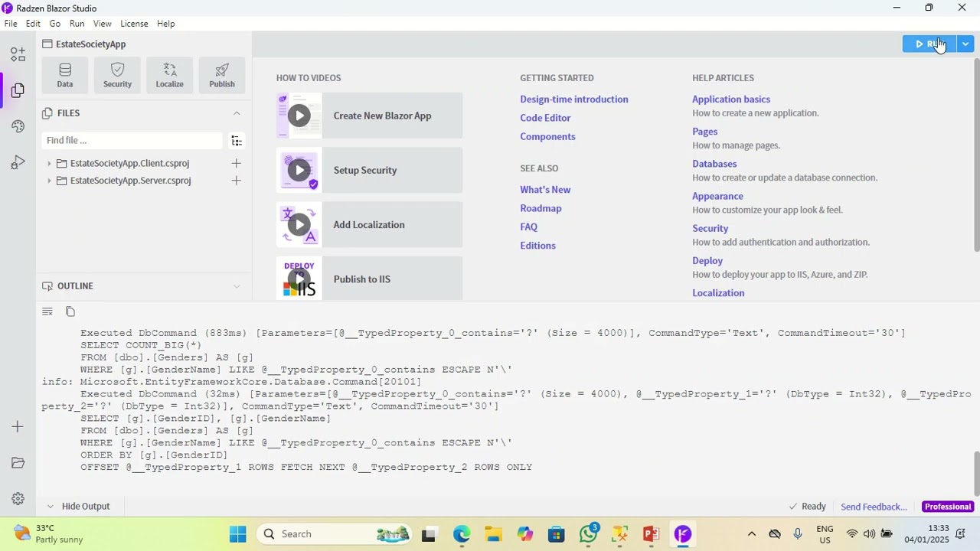
Task: Copy the output log text
Action: tap(70, 311)
